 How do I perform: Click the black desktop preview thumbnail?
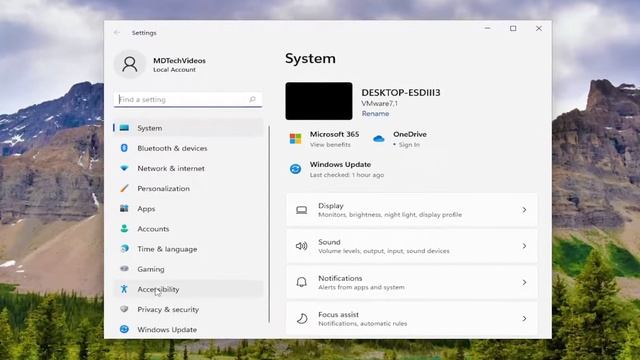pos(319,101)
